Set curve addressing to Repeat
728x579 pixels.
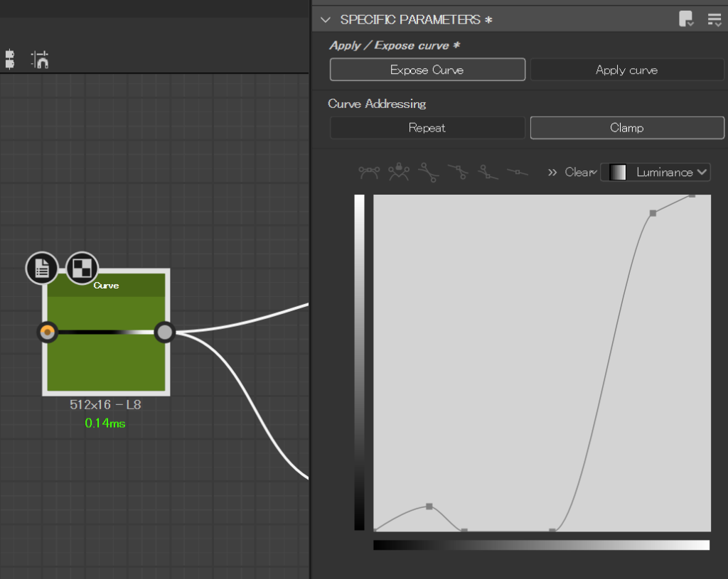427,128
